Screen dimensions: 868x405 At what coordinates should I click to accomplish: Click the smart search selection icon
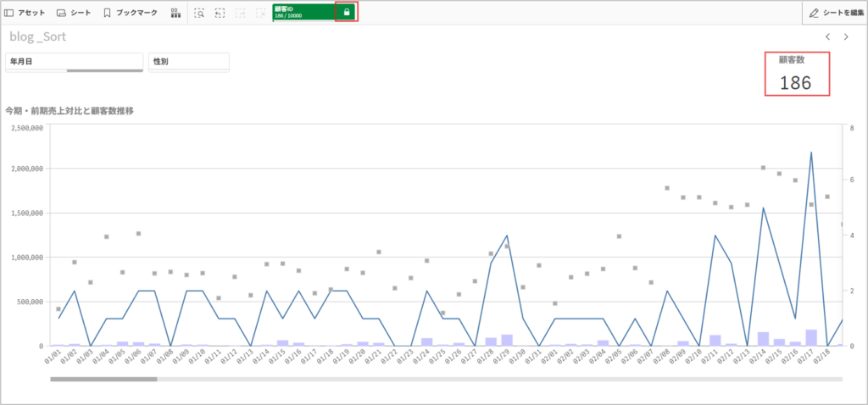(x=199, y=13)
